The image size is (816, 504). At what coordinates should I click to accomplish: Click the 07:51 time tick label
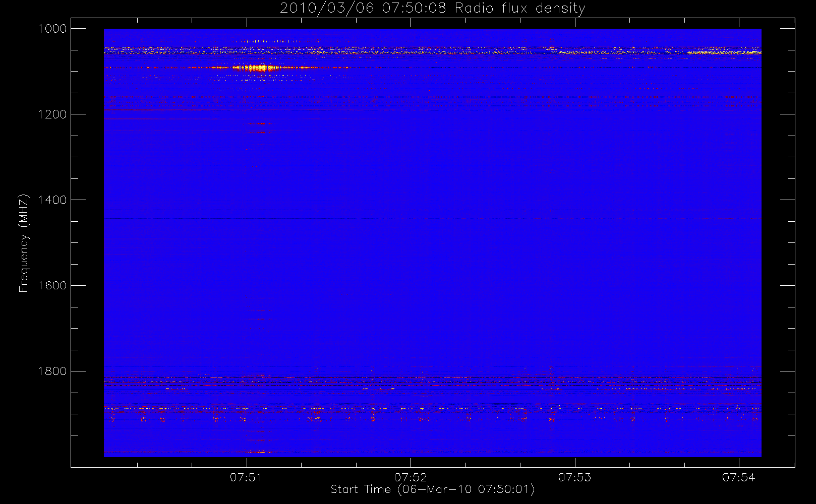click(x=247, y=477)
